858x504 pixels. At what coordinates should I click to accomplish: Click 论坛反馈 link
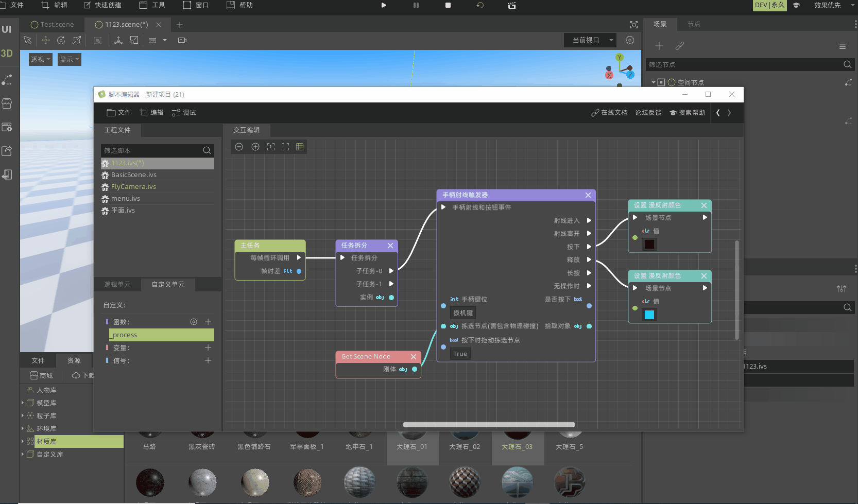tap(648, 113)
